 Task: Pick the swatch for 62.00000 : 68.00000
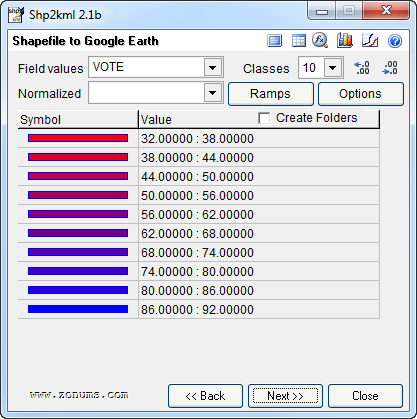(78, 233)
